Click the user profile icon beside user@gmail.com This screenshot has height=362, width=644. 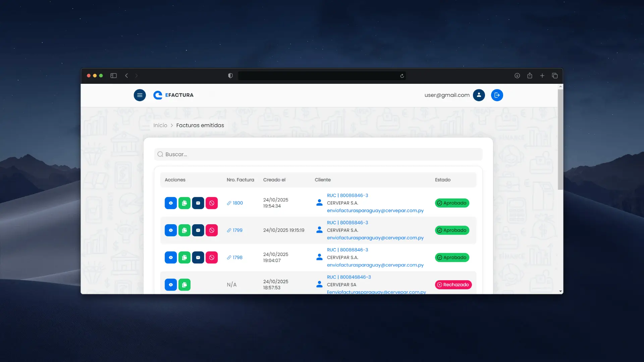[479, 95]
